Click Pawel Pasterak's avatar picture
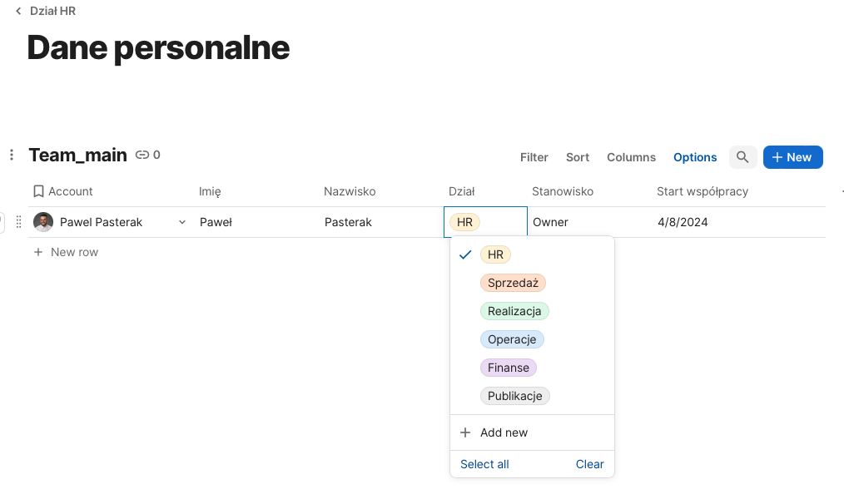844x504 pixels. (x=43, y=222)
